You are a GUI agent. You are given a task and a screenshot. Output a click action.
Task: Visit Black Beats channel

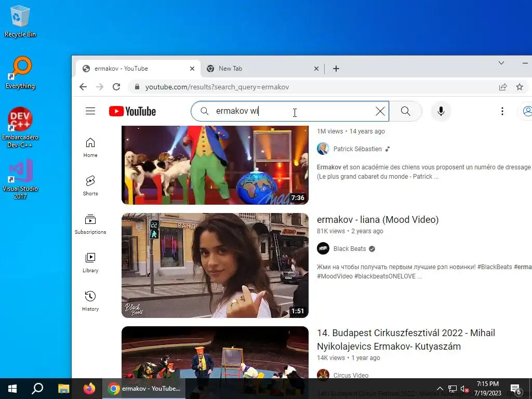(350, 249)
